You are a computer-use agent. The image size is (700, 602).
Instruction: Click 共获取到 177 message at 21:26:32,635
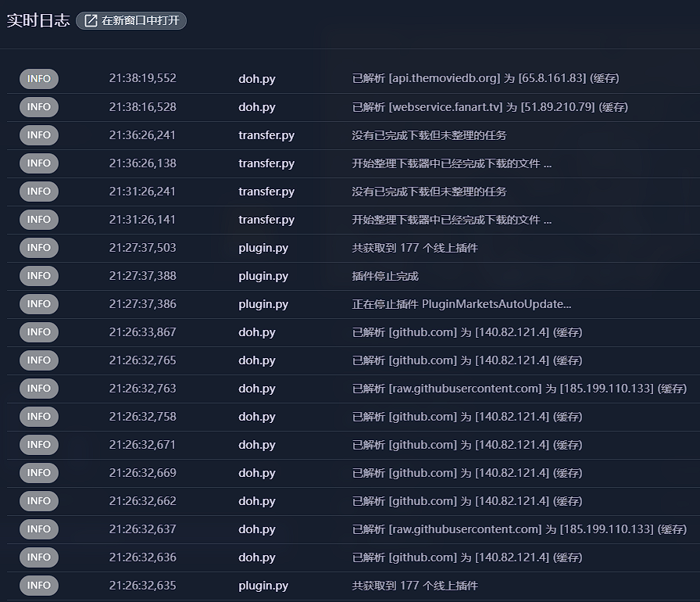415,586
